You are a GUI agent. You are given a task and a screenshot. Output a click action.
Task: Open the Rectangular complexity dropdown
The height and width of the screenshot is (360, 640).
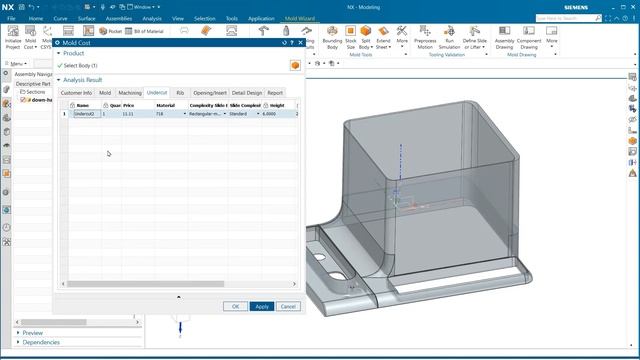tap(224, 114)
